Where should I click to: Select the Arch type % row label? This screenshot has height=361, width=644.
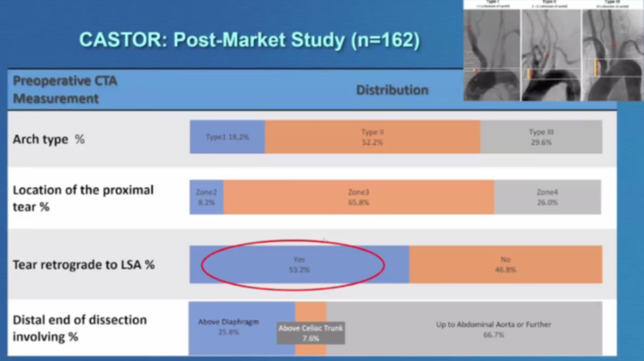49,139
